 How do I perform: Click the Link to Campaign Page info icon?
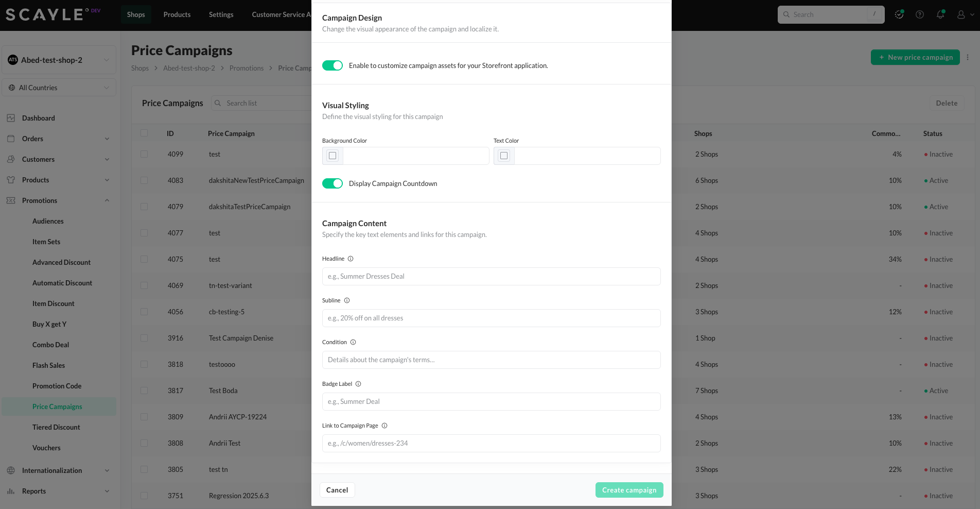coord(384,426)
